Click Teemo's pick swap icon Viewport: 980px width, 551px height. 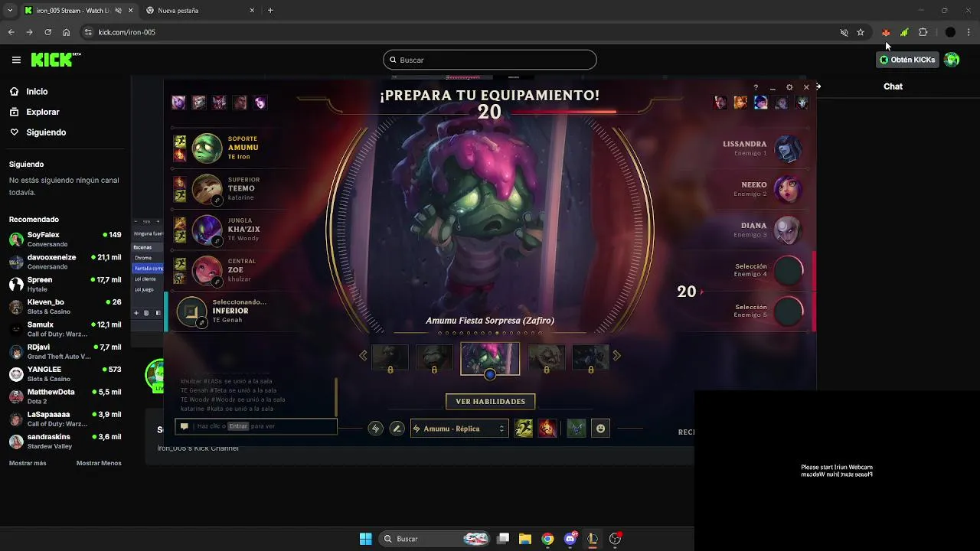click(x=217, y=201)
